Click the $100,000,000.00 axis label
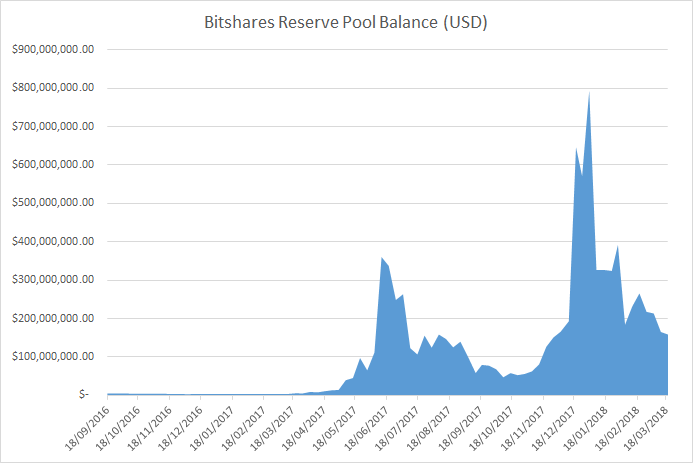 [53, 356]
